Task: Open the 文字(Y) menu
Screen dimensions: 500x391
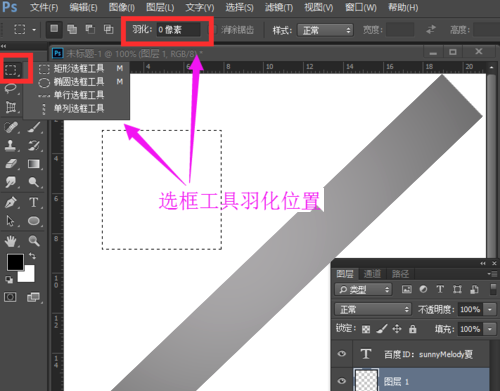Action: point(200,7)
